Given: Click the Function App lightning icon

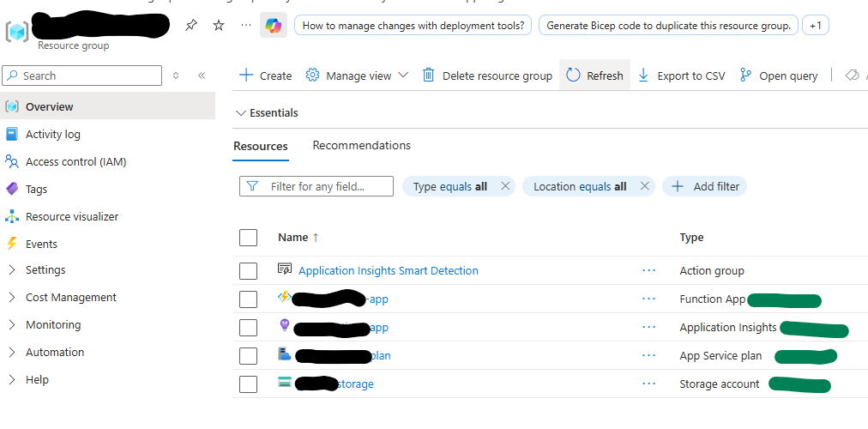Looking at the screenshot, I should tap(284, 297).
